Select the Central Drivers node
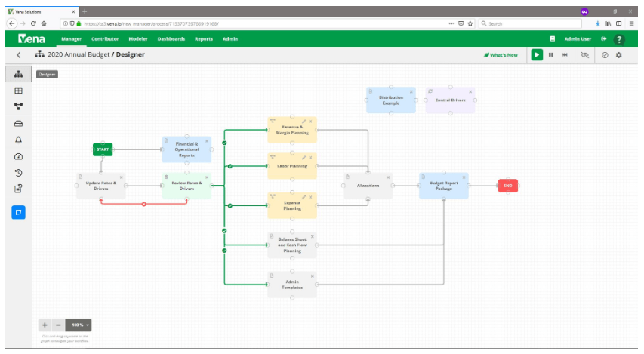The width and height of the screenshot is (644, 354). [450, 100]
